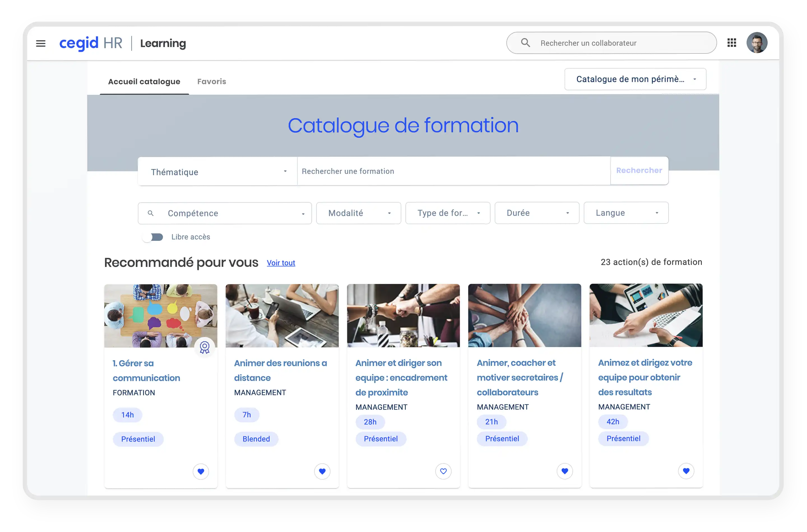Click magnifier icon in collaborator search
807x532 pixels.
click(x=525, y=43)
